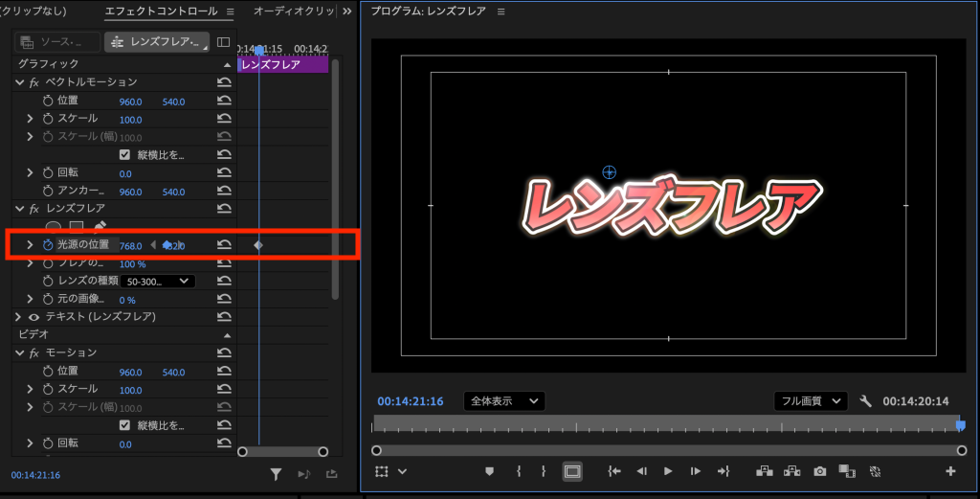Collapse the ベクトルモーション effect group

click(19, 82)
